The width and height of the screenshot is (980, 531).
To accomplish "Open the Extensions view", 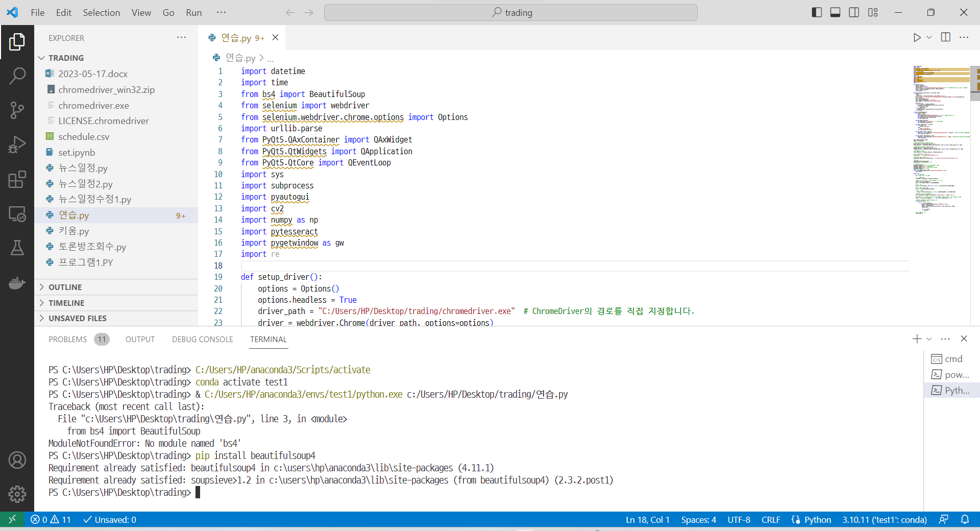I will 17,179.
